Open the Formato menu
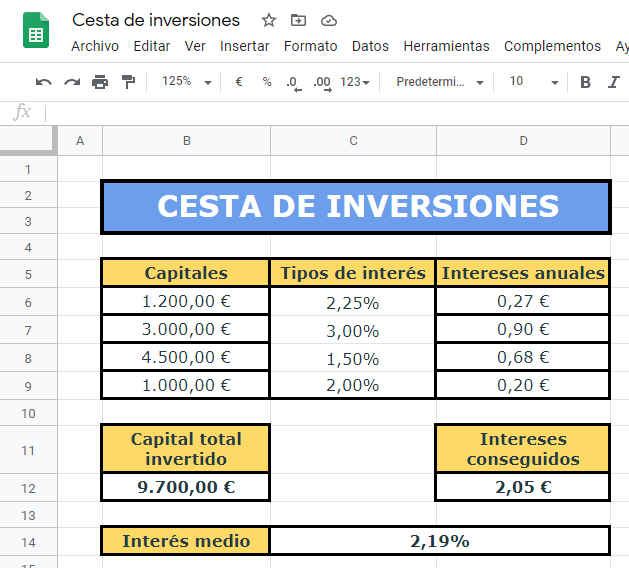The height and width of the screenshot is (568, 629). [x=310, y=46]
